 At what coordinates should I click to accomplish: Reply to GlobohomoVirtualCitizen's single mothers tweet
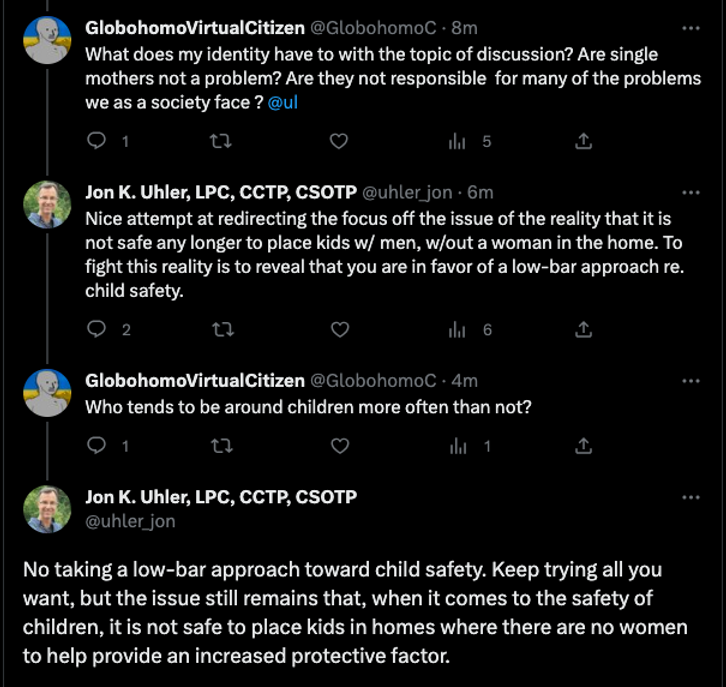click(x=97, y=142)
